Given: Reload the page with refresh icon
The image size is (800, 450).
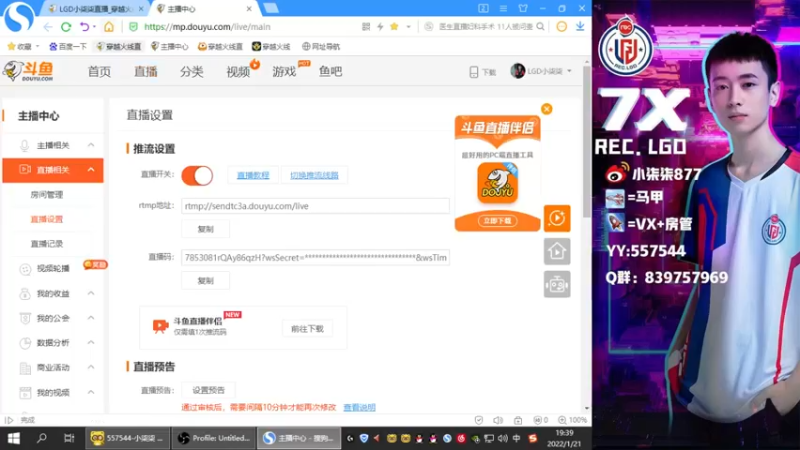Looking at the screenshot, I should click(x=66, y=27).
